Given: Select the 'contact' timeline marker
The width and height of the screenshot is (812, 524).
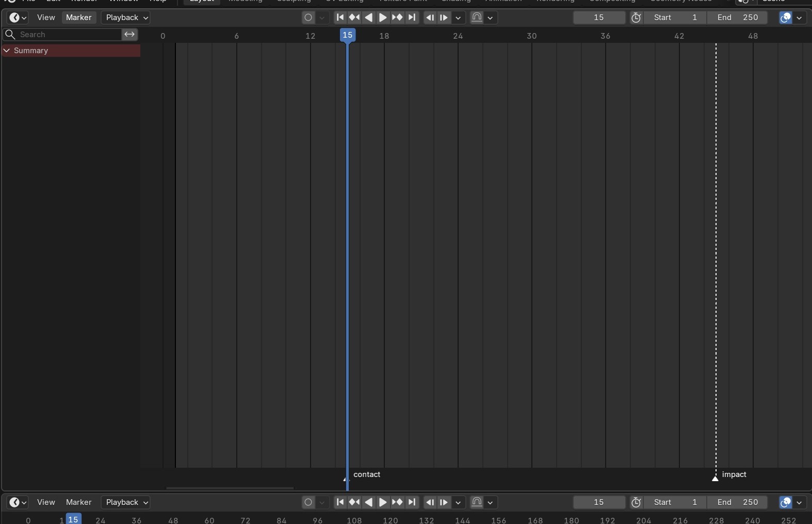Looking at the screenshot, I should [x=345, y=479].
